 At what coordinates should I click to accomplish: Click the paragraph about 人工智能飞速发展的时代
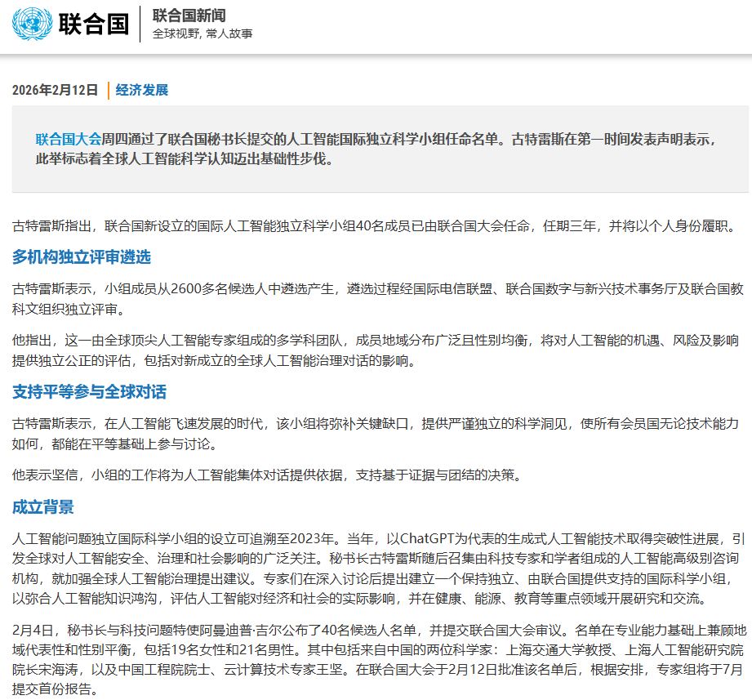376,434
